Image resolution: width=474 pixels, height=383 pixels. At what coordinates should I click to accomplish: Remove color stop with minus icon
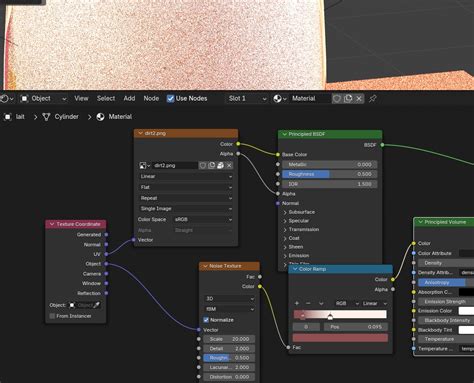tap(308, 303)
